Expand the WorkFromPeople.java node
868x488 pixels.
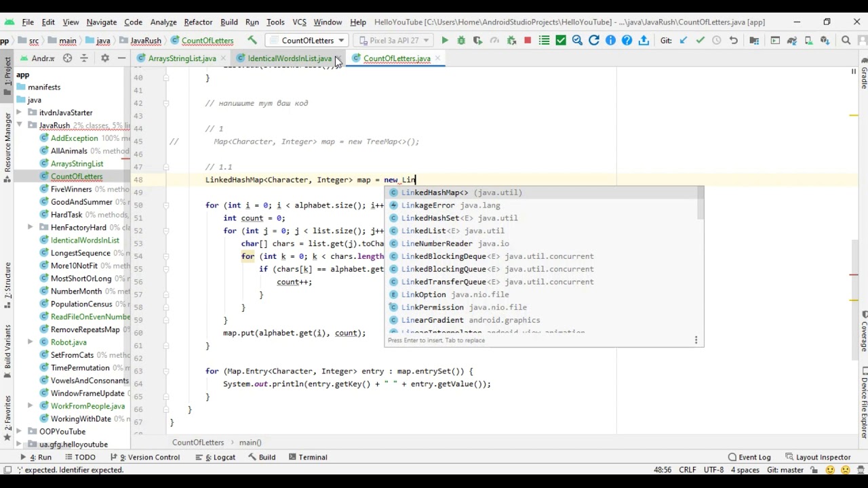(x=31, y=406)
